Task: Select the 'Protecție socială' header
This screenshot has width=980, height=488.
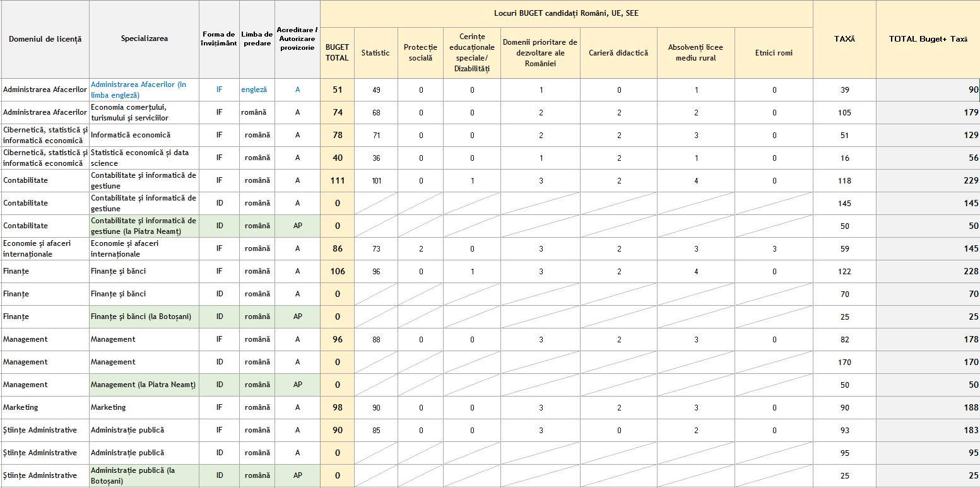Action: pos(420,53)
